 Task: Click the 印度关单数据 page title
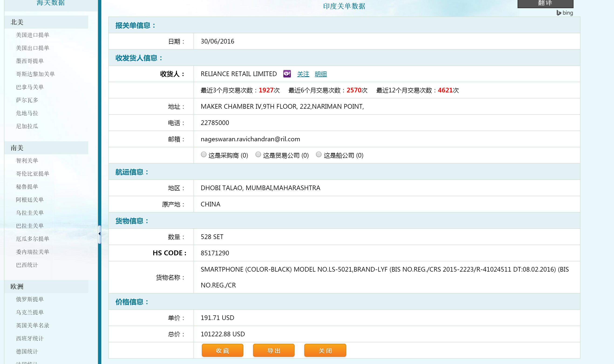pos(344,6)
